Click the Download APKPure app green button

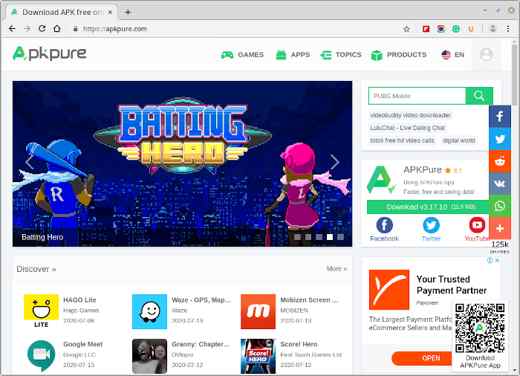pos(428,207)
